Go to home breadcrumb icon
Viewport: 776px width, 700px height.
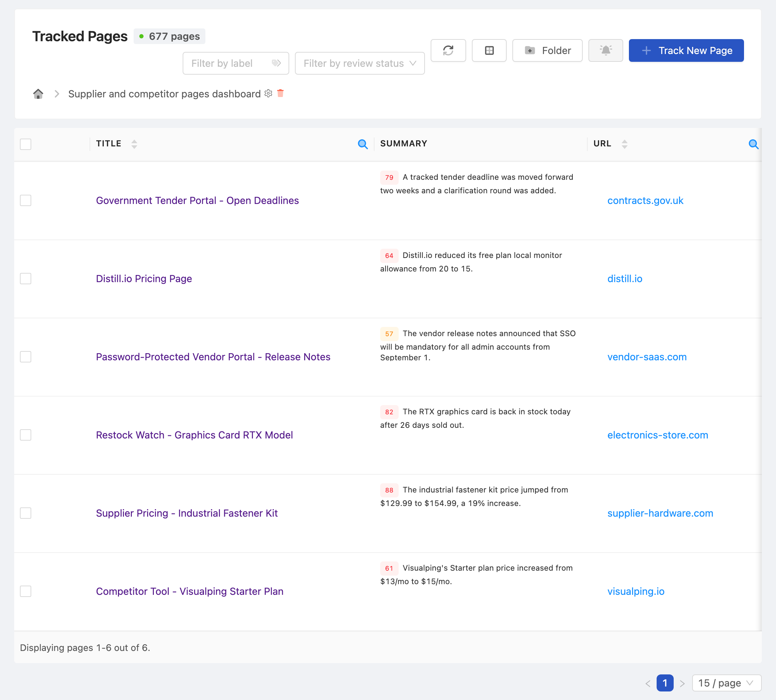38,94
